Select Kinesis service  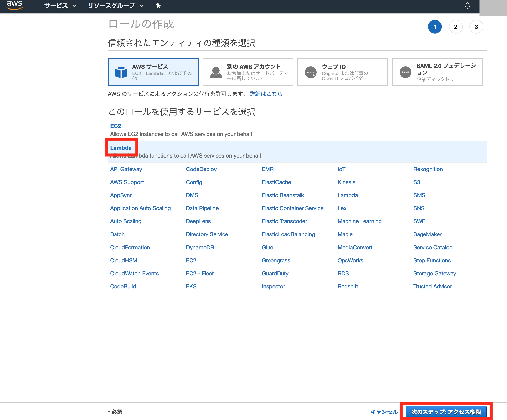346,182
